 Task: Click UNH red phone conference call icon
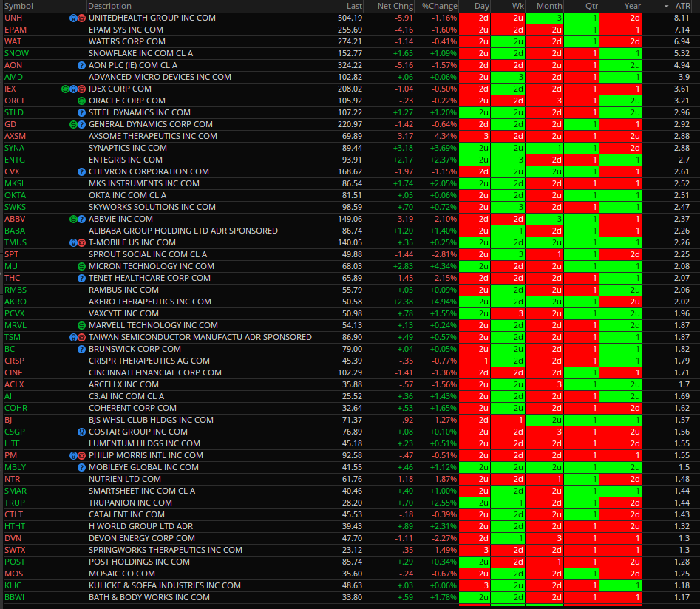coord(82,18)
